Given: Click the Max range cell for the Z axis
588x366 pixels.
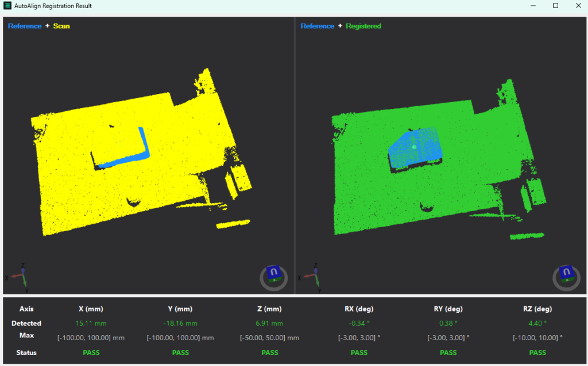Looking at the screenshot, I should click(269, 337).
